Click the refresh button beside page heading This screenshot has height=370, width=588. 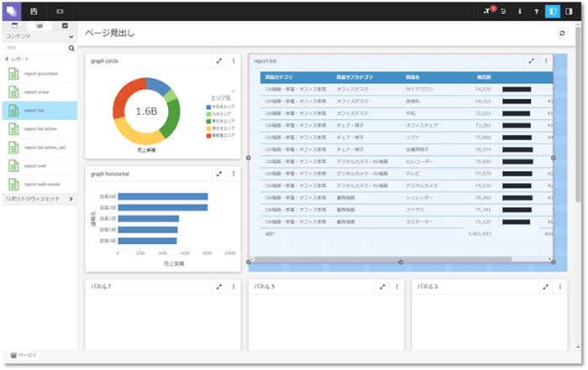[562, 33]
